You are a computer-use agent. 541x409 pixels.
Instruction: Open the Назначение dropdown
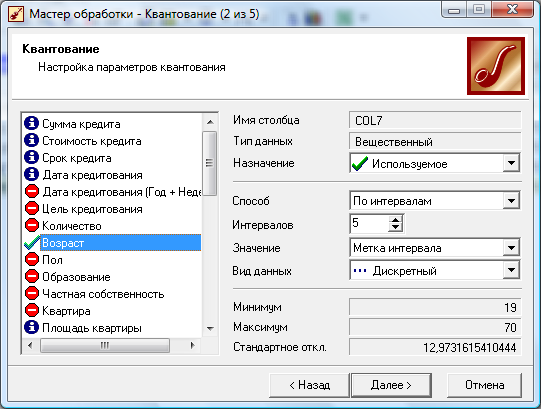click(x=511, y=163)
